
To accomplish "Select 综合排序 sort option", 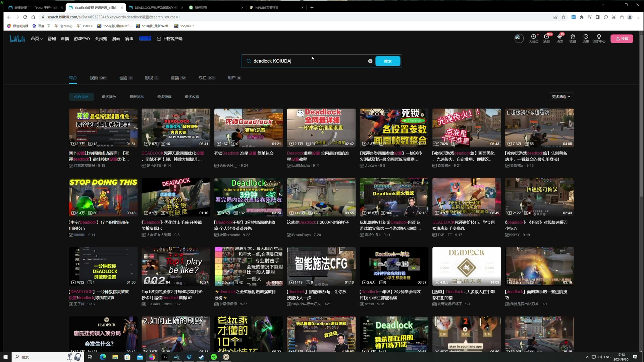I will [x=81, y=97].
